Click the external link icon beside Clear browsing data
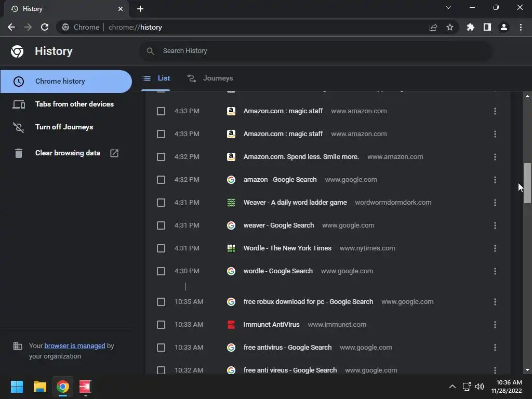 pyautogui.click(x=114, y=153)
